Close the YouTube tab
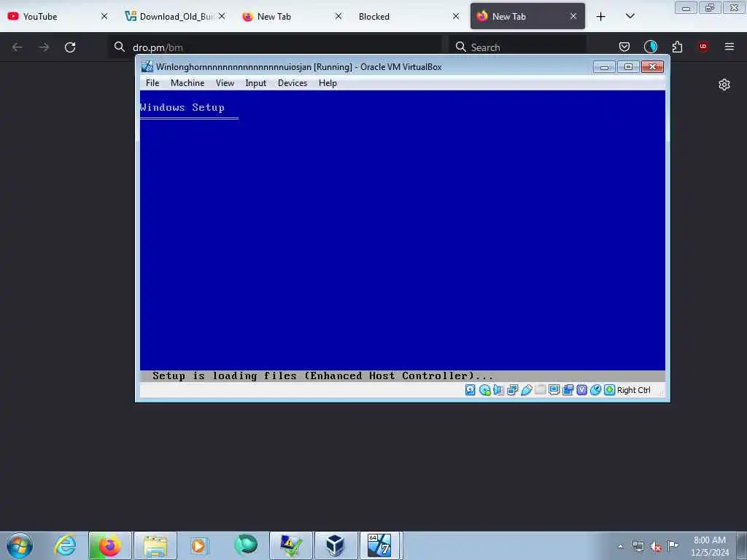The image size is (747, 560). click(x=104, y=16)
